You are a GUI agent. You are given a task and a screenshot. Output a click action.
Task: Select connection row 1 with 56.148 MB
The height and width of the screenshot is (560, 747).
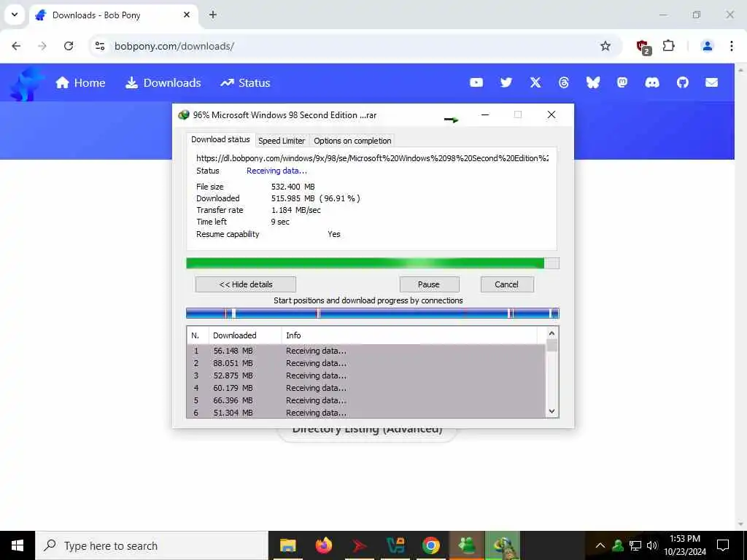(366, 351)
